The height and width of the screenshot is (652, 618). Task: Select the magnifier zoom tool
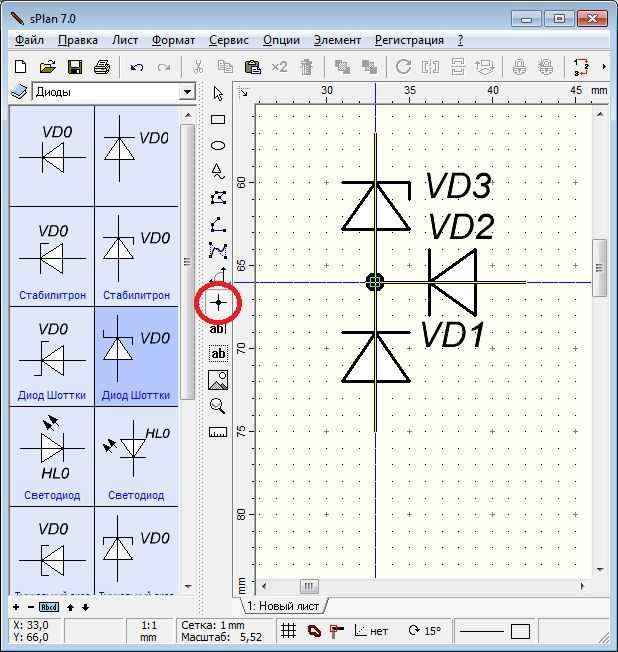[218, 406]
